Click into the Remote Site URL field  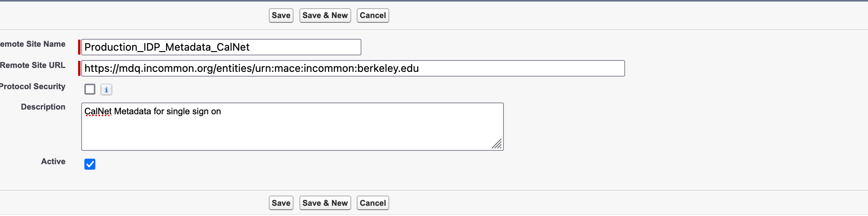(352, 68)
